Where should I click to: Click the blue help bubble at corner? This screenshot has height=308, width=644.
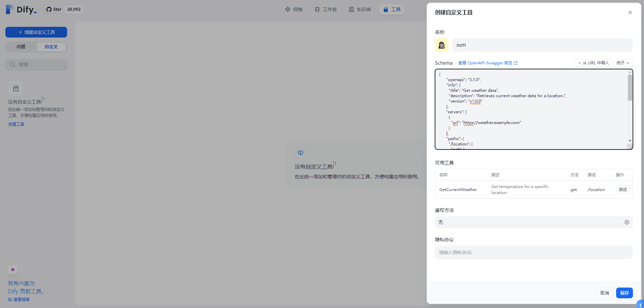click(x=640, y=304)
